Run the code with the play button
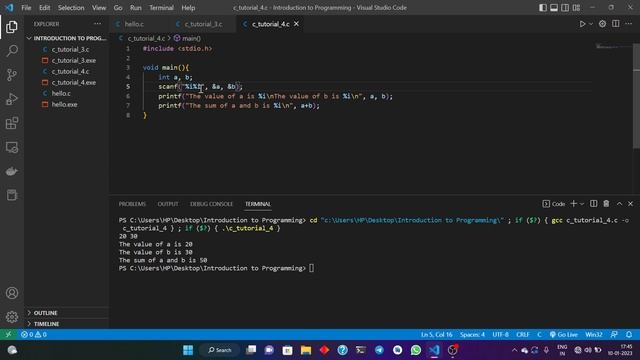This screenshot has width=640, height=360. tap(582, 24)
